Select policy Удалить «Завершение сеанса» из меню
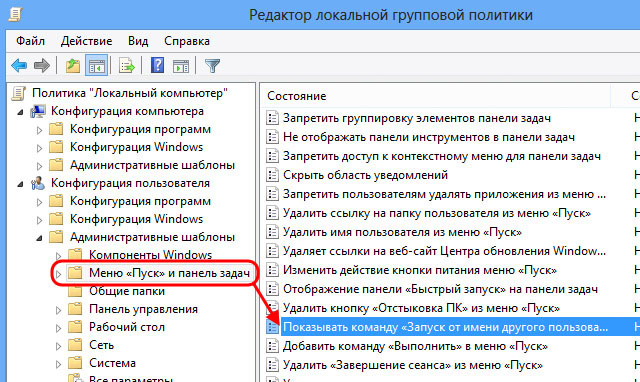Viewport: 640px width, 382px height. pos(413,365)
